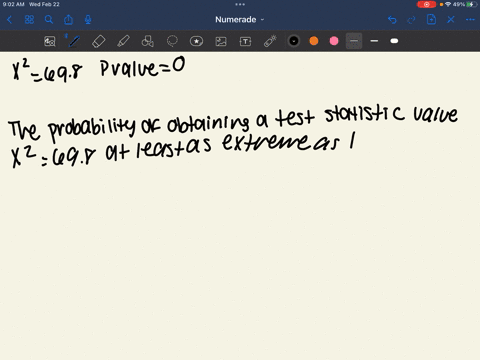Select the zoom window tool
Image resolution: width=480 pixels, height=360 pixels.
coord(50,41)
